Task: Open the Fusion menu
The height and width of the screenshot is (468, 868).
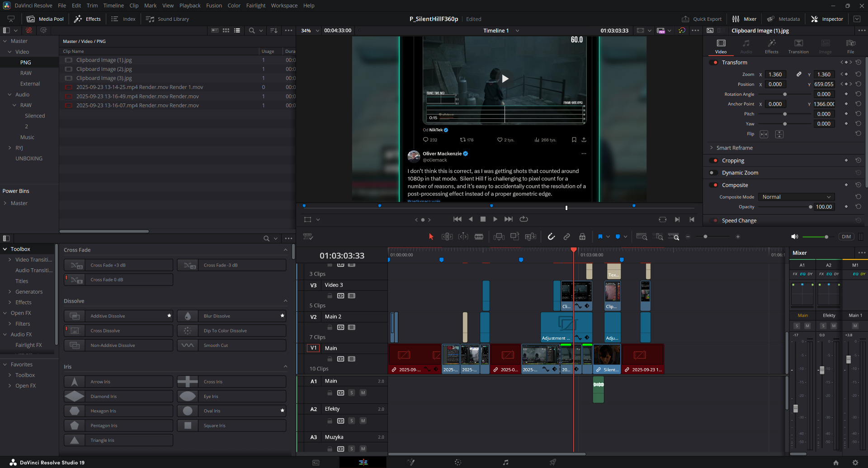Action: (214, 5)
